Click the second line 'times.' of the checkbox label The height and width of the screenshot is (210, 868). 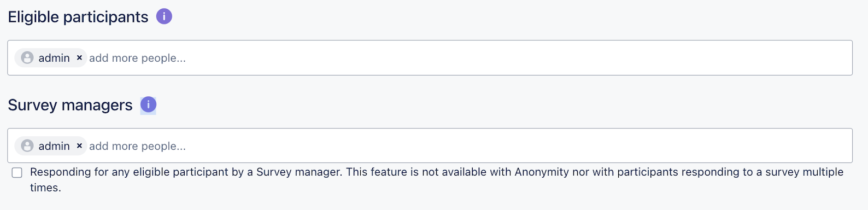coord(45,188)
